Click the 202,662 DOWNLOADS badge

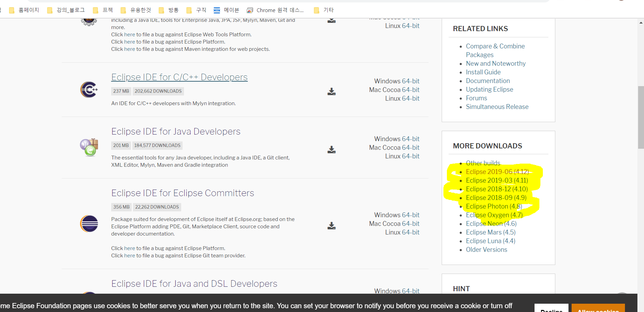[x=158, y=91]
